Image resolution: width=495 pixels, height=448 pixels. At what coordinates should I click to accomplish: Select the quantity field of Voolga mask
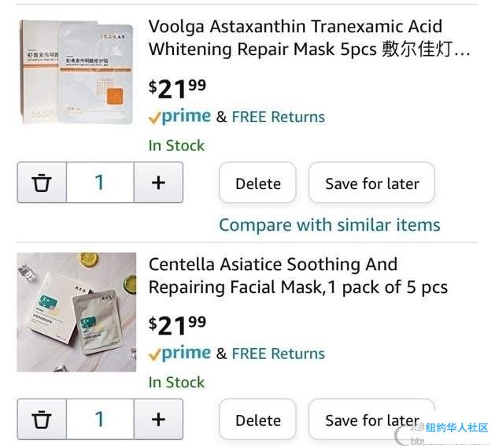(100, 183)
